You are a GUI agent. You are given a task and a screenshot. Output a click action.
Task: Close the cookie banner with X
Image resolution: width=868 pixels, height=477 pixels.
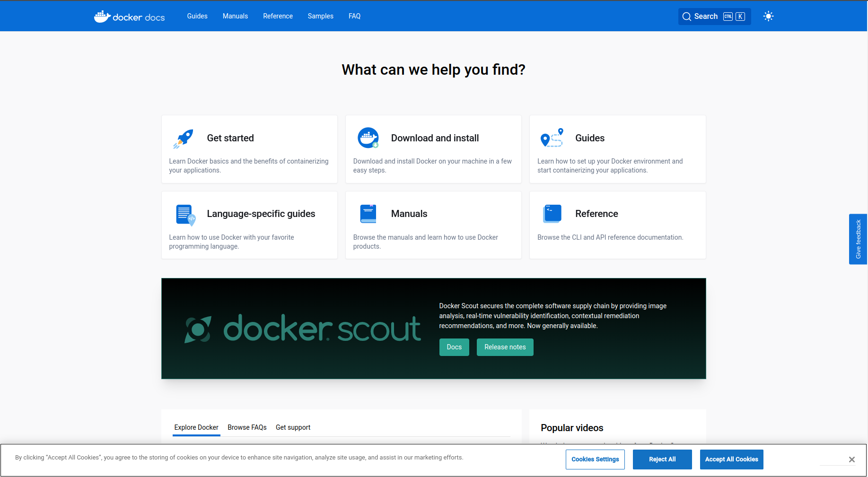coord(851,460)
